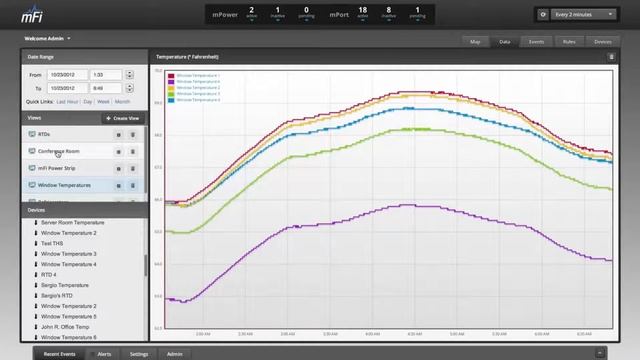Screen dimensions: 640x360
Task: Open the Recent Events tab
Action: coord(60,354)
